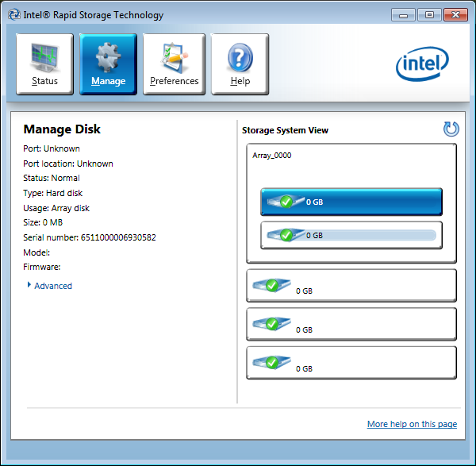Viewport: 476px width, 466px height.
Task: Select the Array_0000 label
Action: coord(271,156)
